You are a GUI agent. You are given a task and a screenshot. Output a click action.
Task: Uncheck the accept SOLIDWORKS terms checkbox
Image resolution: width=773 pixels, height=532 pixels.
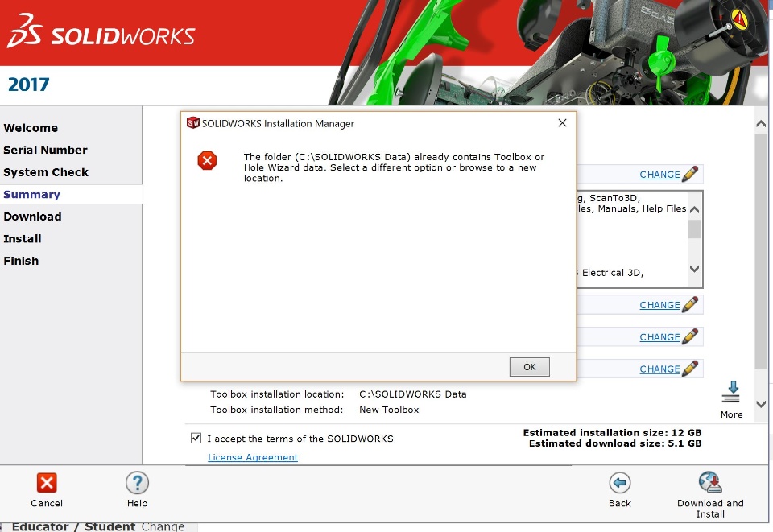pos(196,438)
